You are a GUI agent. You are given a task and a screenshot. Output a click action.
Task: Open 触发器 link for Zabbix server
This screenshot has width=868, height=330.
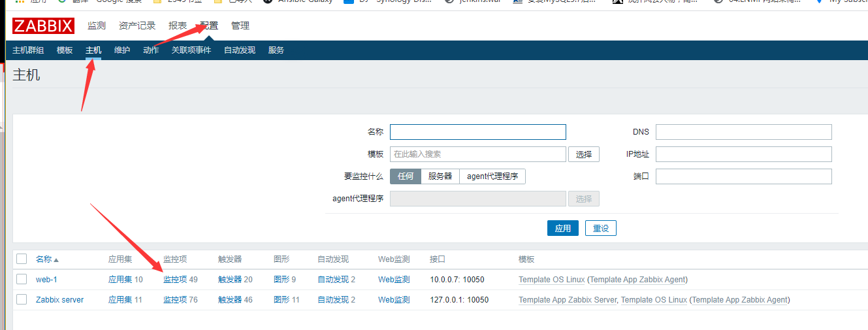pyautogui.click(x=230, y=300)
